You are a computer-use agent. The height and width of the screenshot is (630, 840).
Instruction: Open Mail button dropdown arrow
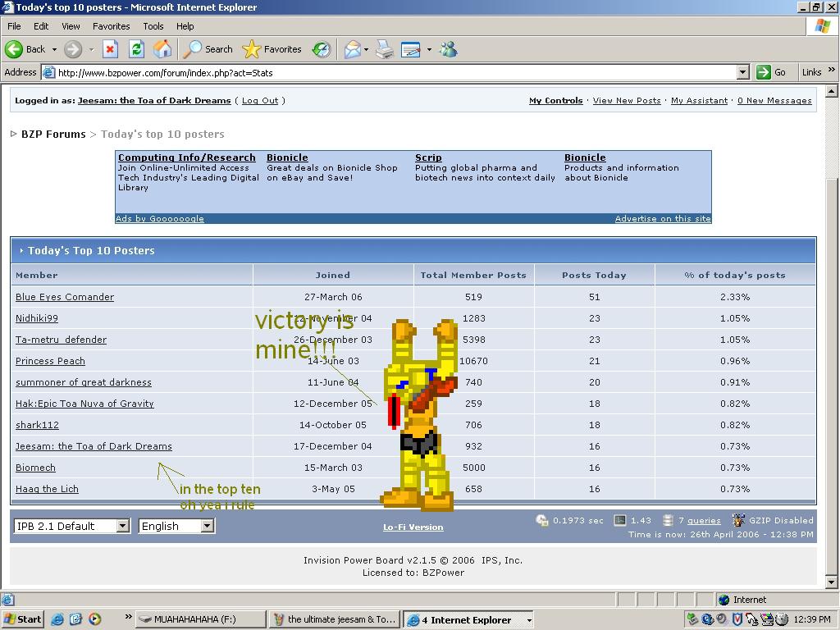pyautogui.click(x=367, y=49)
